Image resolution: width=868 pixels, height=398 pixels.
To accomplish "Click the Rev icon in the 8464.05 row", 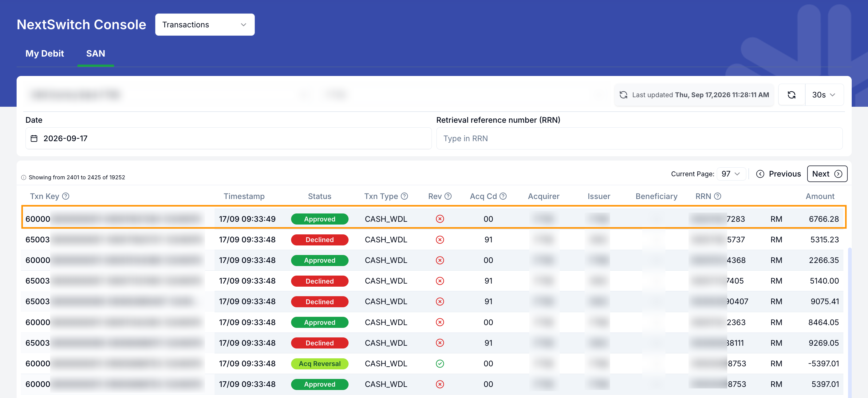I will coord(440,322).
